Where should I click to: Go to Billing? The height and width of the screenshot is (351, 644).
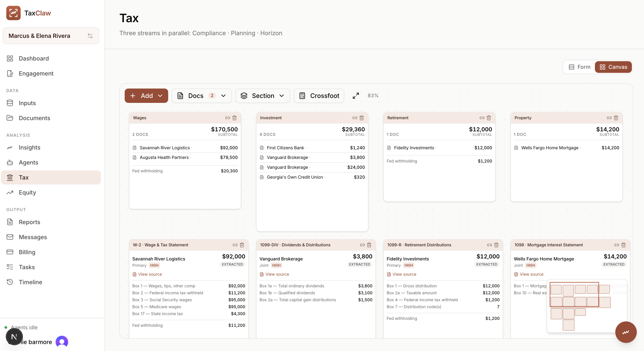click(51, 252)
